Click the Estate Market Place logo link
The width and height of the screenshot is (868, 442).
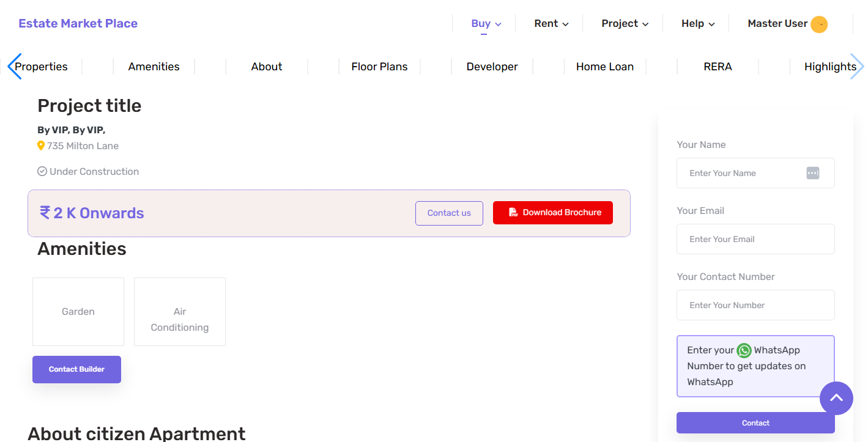click(x=78, y=24)
